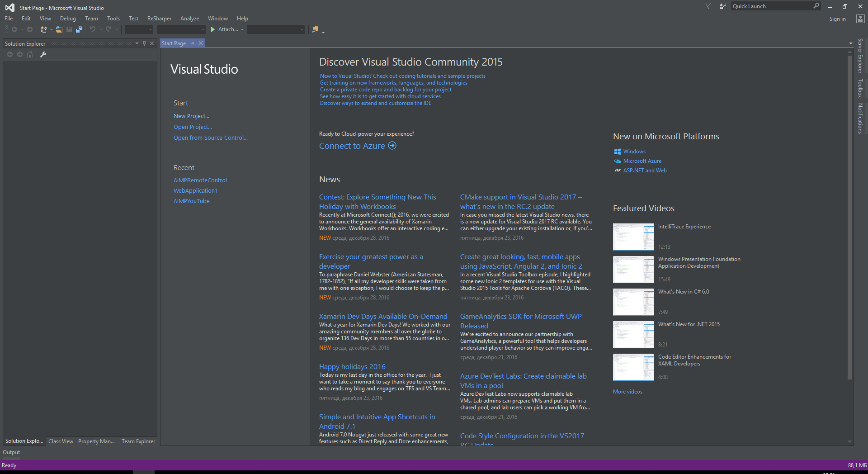Click the Open File toolbar icon

59,29
